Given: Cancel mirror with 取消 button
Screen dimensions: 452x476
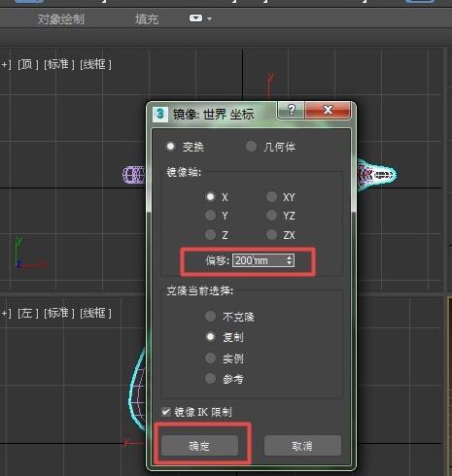Looking at the screenshot, I should click(302, 446).
